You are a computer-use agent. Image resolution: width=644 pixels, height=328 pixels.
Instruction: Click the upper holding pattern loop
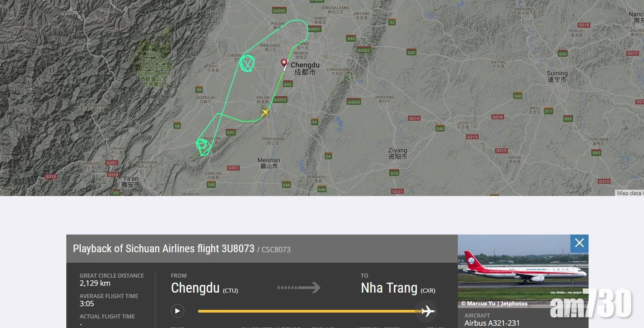pyautogui.click(x=246, y=63)
